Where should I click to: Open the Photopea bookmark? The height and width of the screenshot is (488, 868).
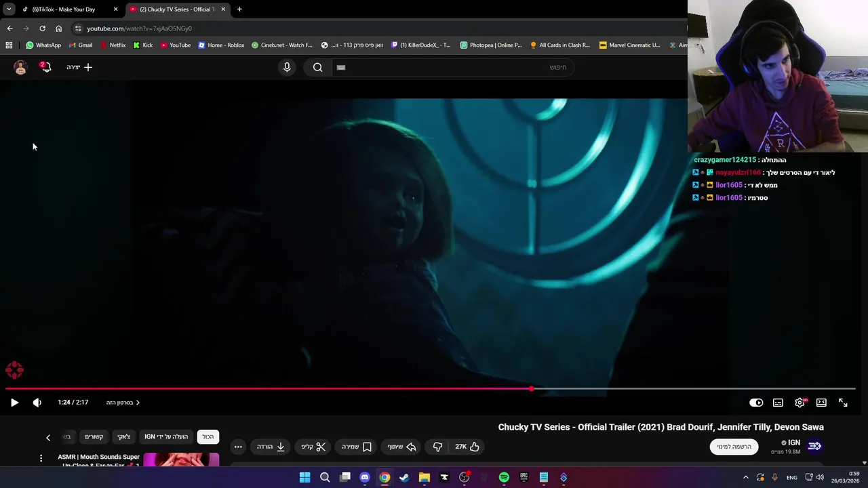[491, 45]
